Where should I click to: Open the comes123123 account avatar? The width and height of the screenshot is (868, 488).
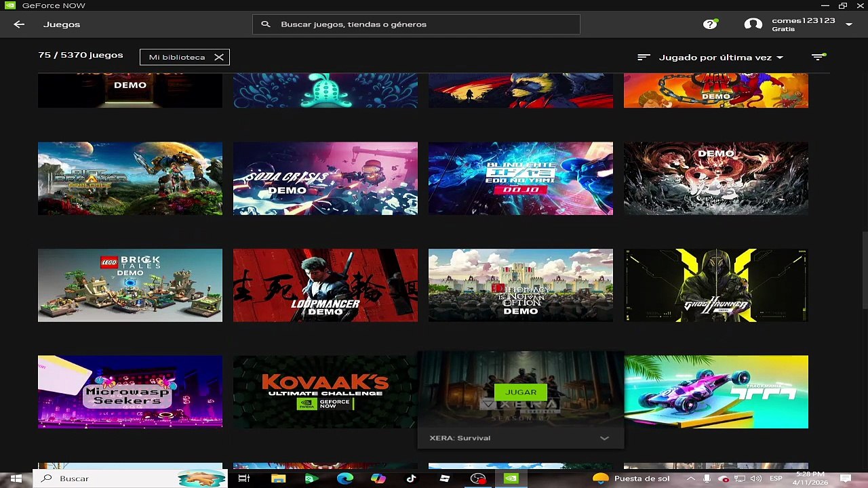pos(753,24)
